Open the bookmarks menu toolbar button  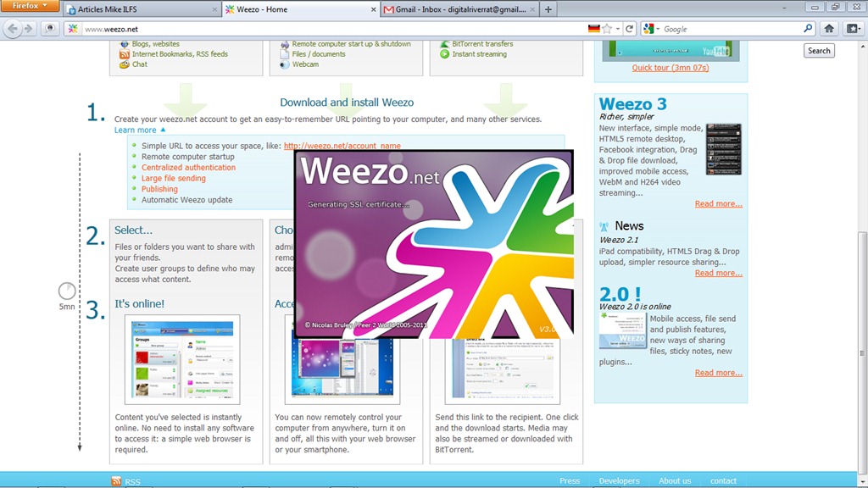853,29
